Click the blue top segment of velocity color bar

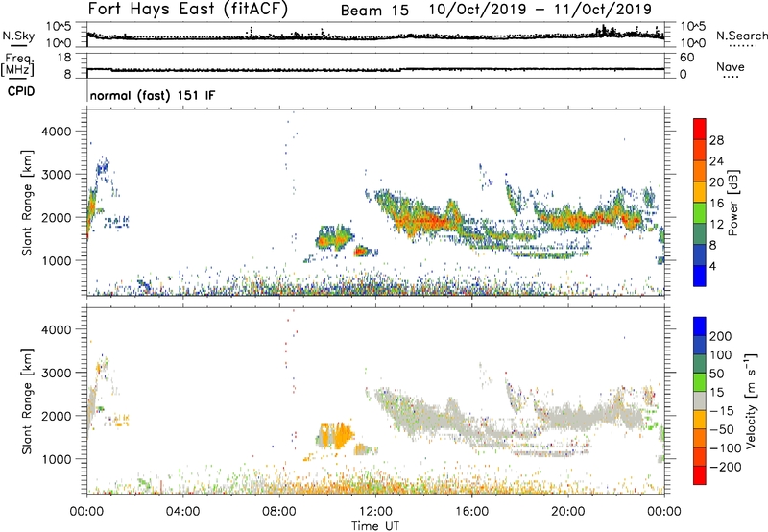coord(700,326)
